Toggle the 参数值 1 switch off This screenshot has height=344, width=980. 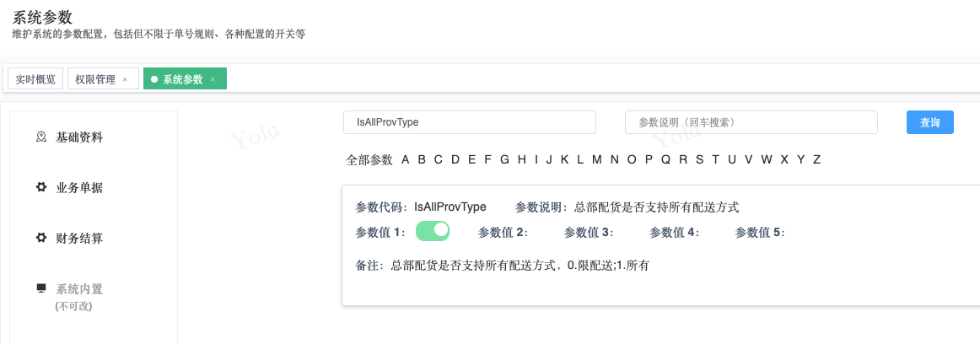433,230
